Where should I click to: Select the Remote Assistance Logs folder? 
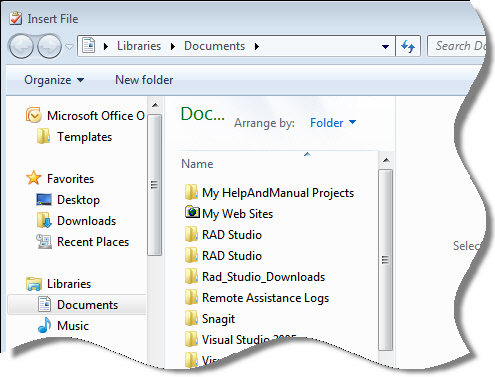point(265,298)
